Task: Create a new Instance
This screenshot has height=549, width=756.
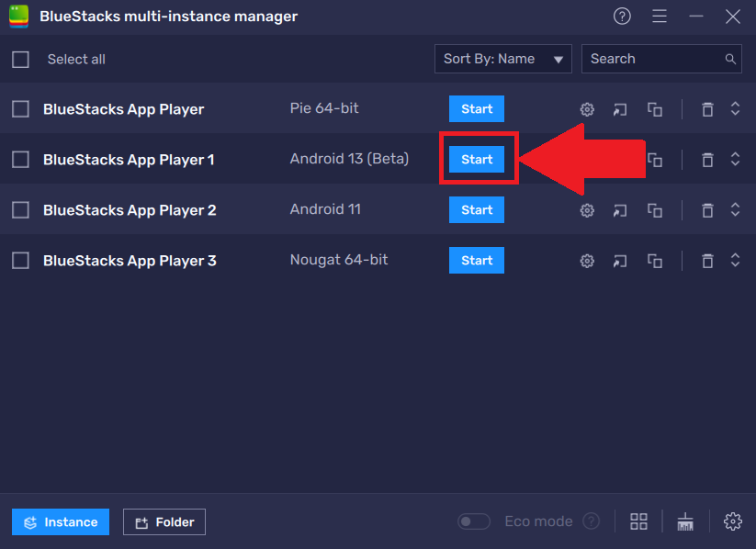Action: coord(60,521)
